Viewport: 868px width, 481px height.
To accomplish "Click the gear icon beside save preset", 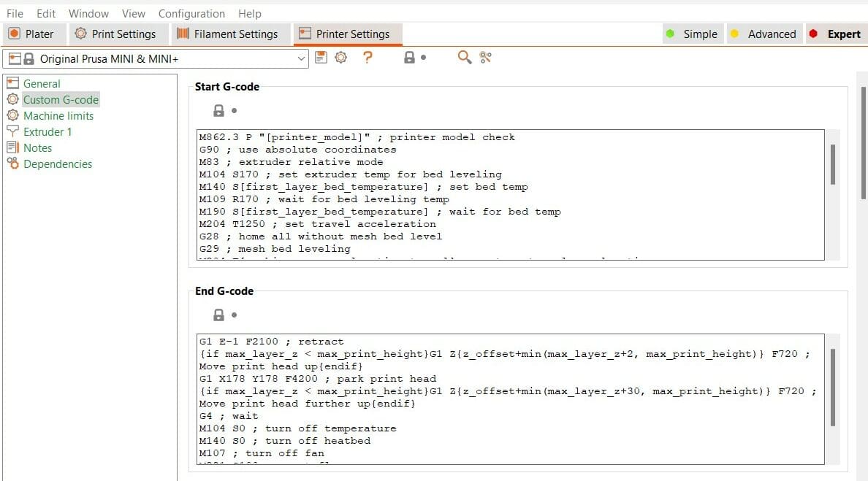I will coord(341,57).
